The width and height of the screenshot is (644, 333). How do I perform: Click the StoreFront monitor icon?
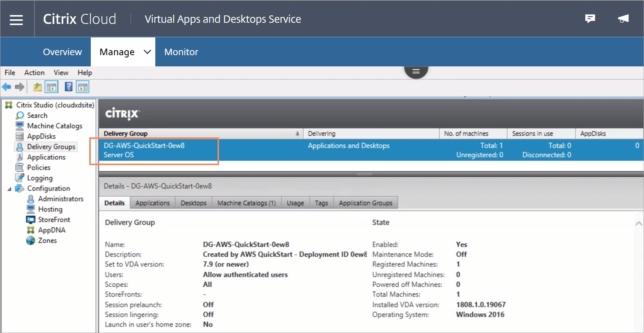(31, 220)
